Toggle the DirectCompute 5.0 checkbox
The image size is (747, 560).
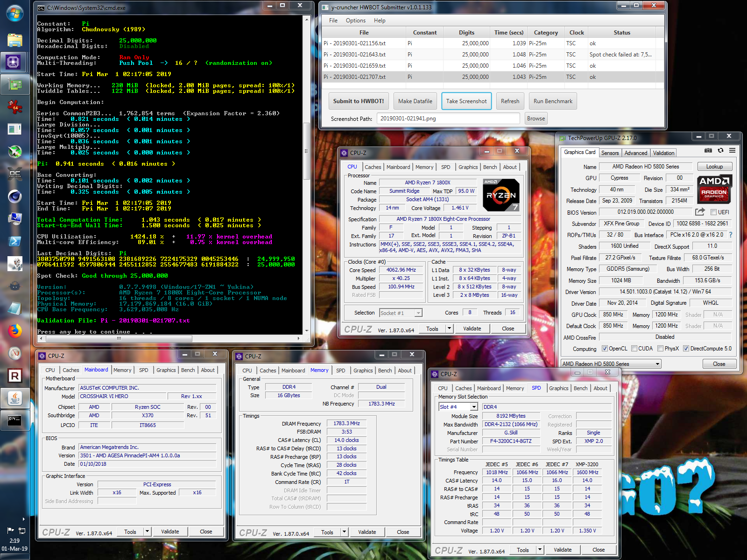click(686, 349)
